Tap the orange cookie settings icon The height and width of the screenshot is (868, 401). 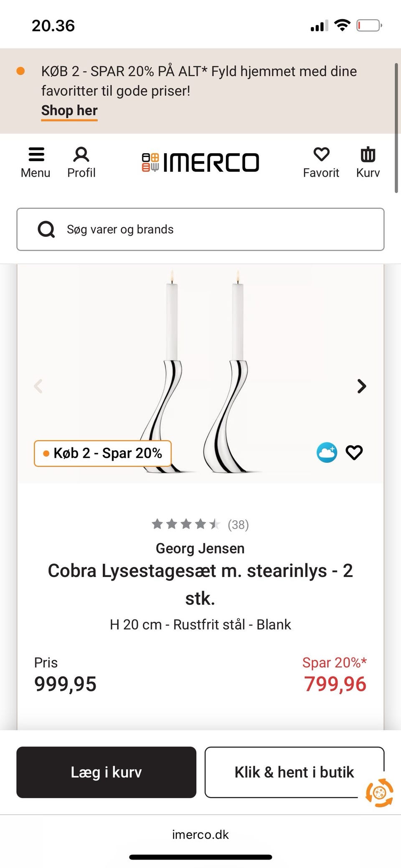coord(379,792)
